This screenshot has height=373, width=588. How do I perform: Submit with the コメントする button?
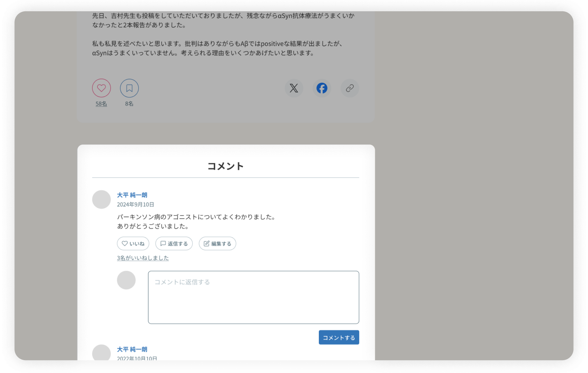coord(339,337)
